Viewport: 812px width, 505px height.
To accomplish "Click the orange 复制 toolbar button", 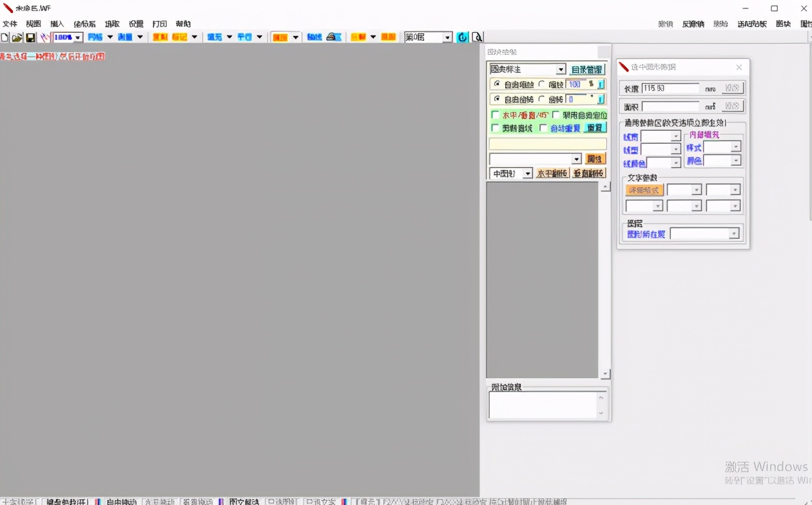I will click(x=159, y=37).
